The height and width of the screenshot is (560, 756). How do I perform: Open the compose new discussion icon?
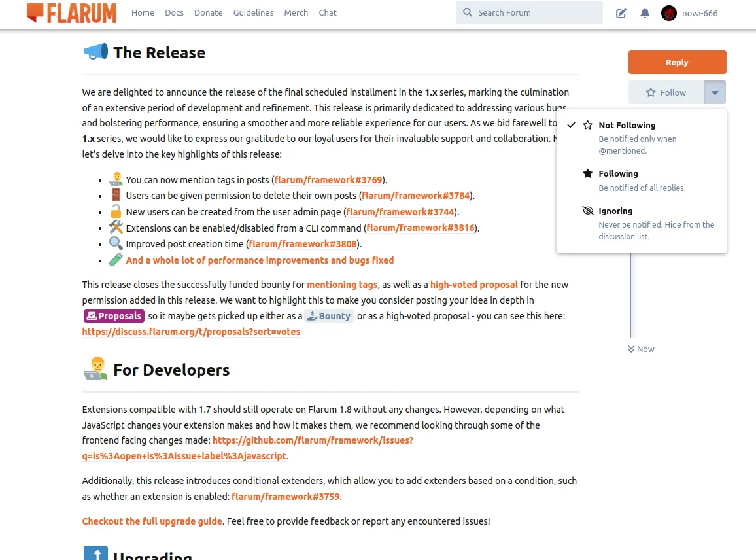coord(621,13)
